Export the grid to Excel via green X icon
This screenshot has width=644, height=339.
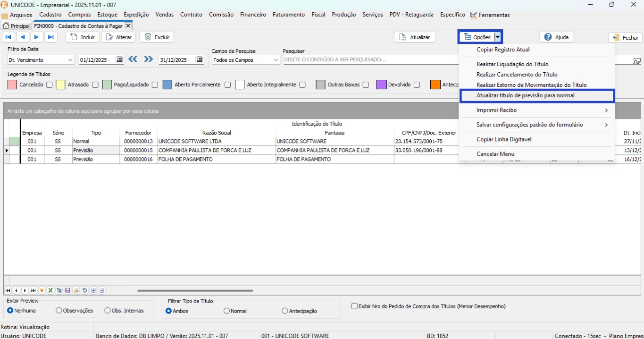pyautogui.click(x=50, y=290)
